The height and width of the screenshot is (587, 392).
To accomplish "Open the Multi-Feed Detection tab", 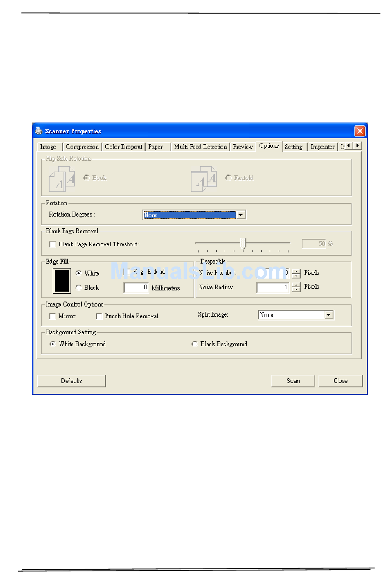I will 200,147.
